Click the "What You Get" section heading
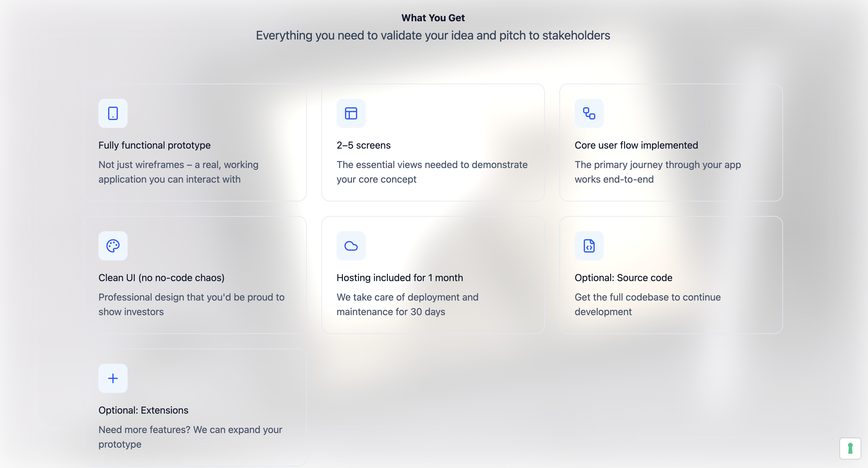This screenshot has width=868, height=468. (433, 18)
